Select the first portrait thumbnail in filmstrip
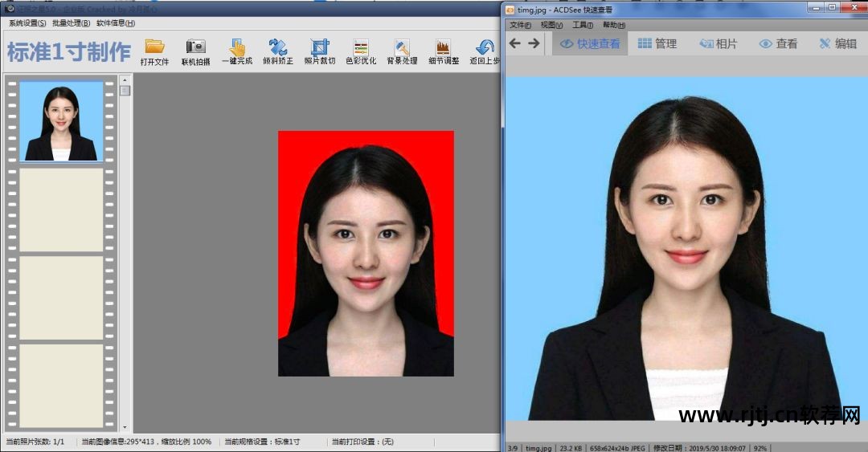Viewport: 868px width, 452px height. coord(61,121)
